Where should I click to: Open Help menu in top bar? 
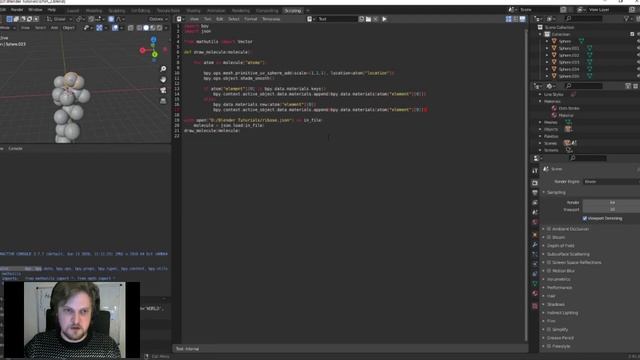[x=51, y=10]
